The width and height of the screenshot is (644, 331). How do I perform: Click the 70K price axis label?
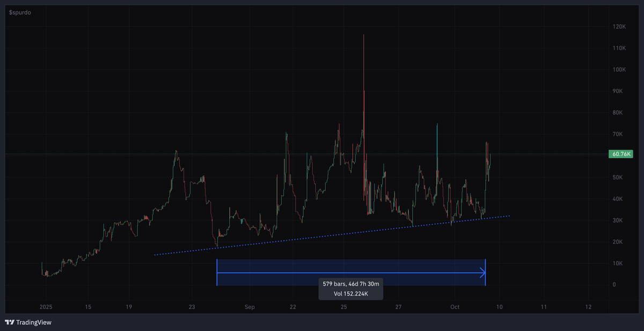(x=619, y=134)
